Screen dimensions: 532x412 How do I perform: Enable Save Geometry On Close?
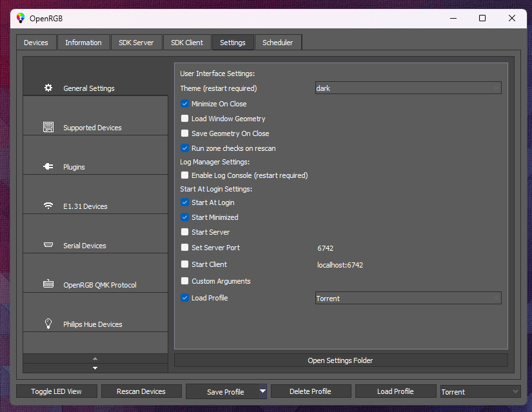point(184,133)
